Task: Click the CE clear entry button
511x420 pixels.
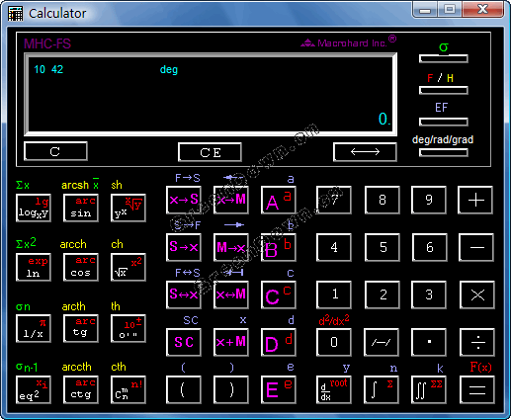Action: [x=210, y=152]
